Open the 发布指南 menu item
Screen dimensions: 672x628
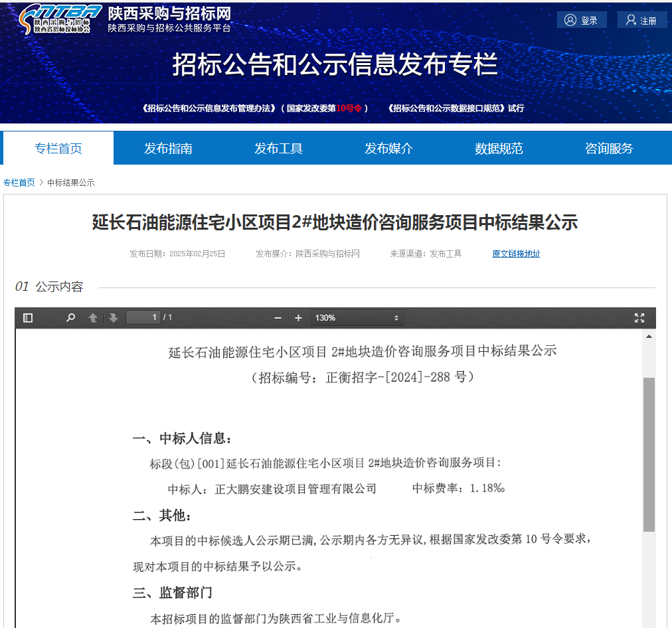coord(168,148)
